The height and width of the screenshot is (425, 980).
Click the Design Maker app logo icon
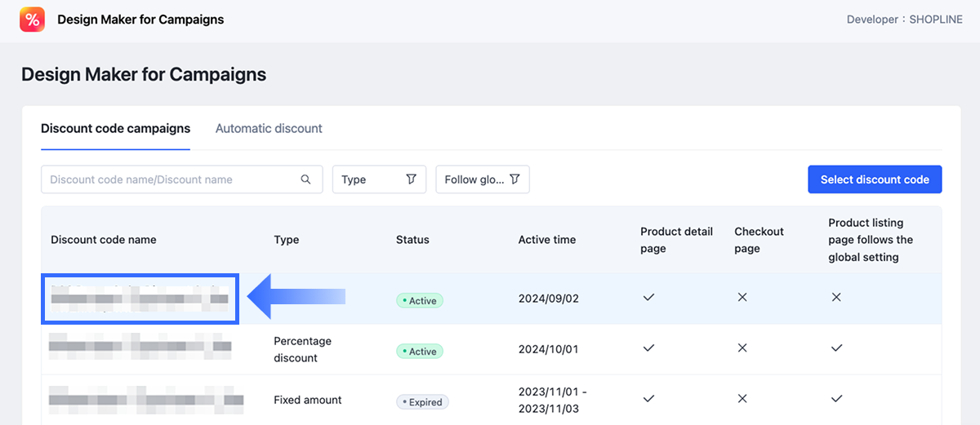click(33, 20)
